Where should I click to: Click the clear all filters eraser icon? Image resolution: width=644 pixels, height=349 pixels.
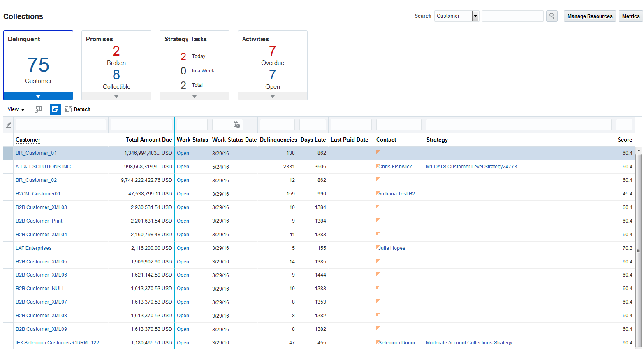pos(9,125)
